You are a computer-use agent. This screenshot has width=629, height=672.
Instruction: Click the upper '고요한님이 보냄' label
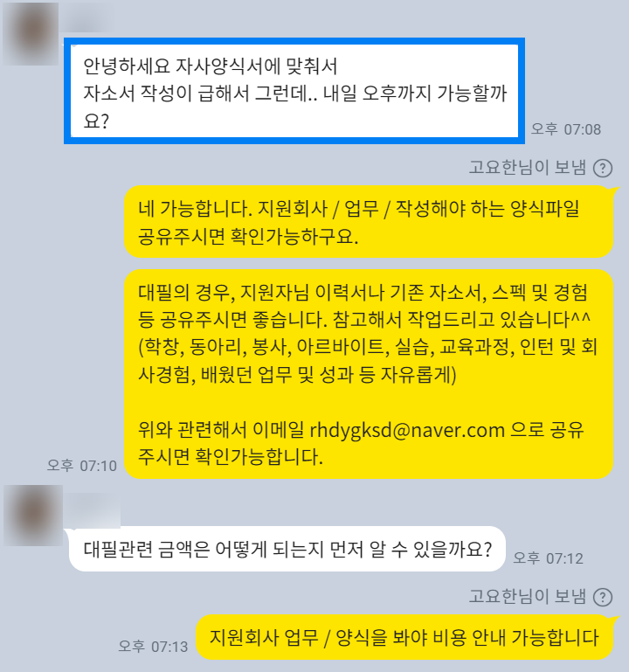coord(527,167)
